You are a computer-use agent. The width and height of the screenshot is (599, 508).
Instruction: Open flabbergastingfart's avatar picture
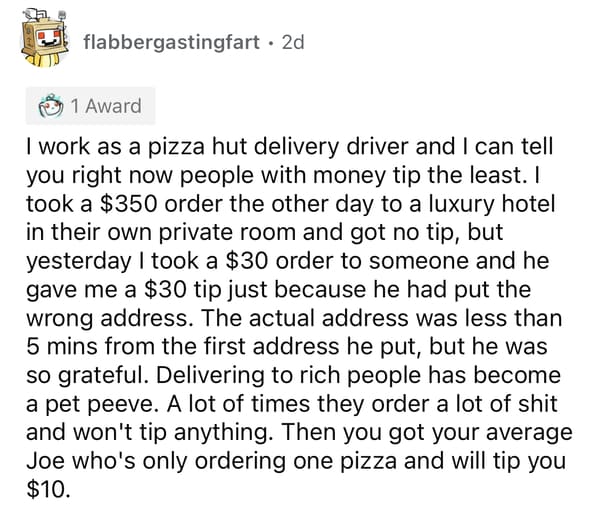tap(45, 38)
